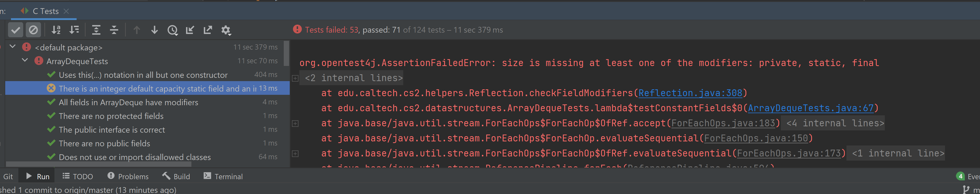Click the sort by duration icon
Screen dimensions: 980x194
click(74, 30)
